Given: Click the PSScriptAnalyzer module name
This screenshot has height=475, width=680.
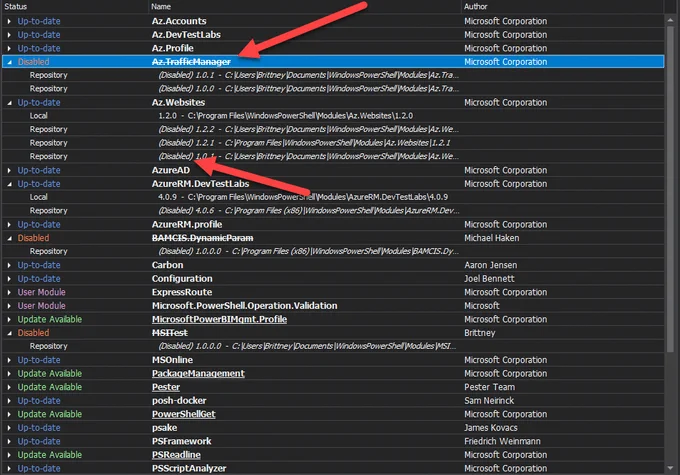Looking at the screenshot, I should pos(189,468).
